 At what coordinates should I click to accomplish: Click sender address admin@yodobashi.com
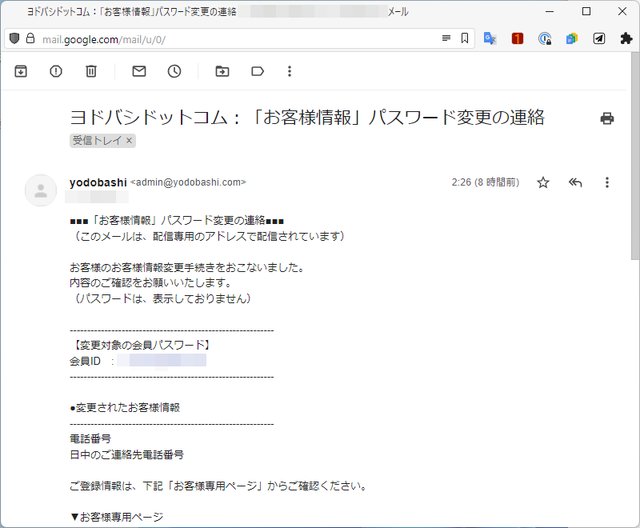[x=188, y=182]
